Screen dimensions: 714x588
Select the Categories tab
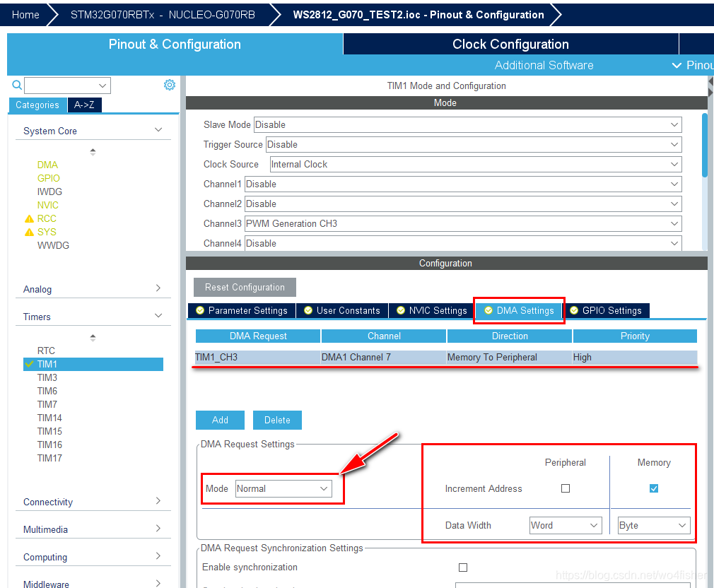tap(37, 105)
